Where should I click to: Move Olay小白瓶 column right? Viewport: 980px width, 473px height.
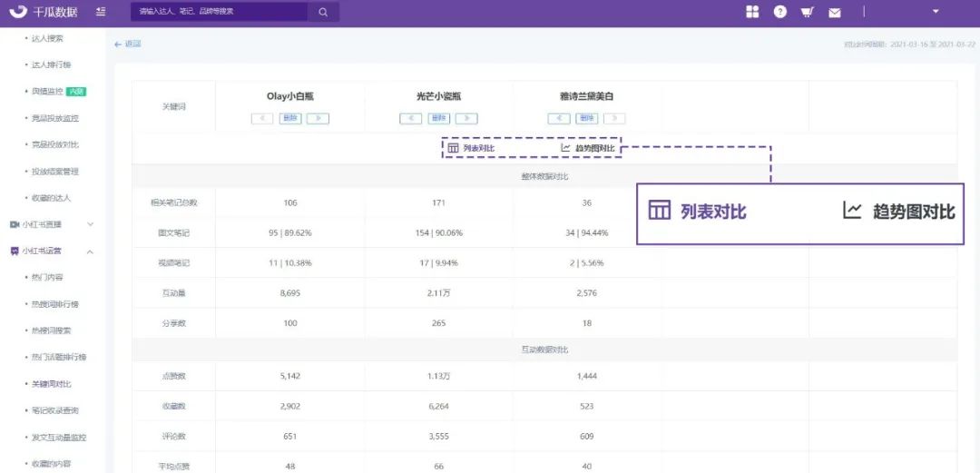pyautogui.click(x=318, y=118)
